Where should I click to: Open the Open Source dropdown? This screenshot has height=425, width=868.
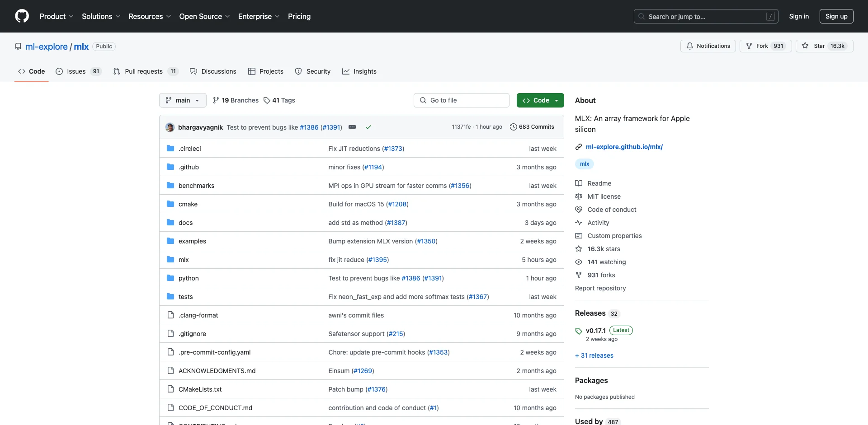point(204,16)
